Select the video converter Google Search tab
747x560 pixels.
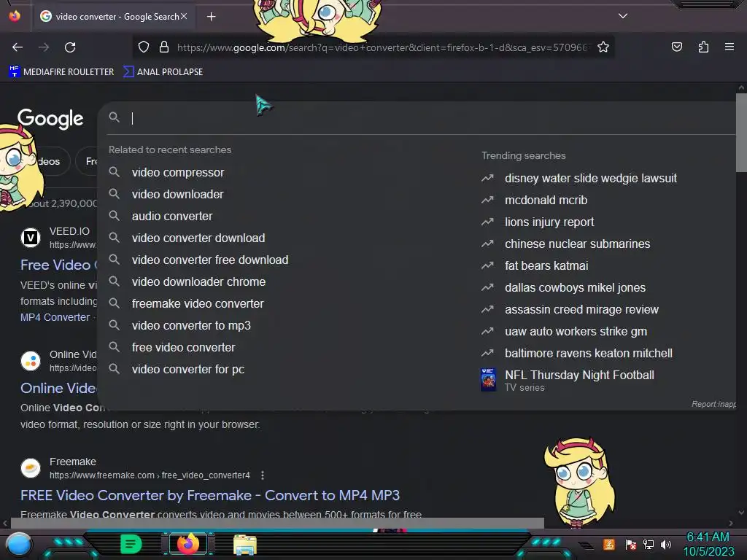point(113,17)
